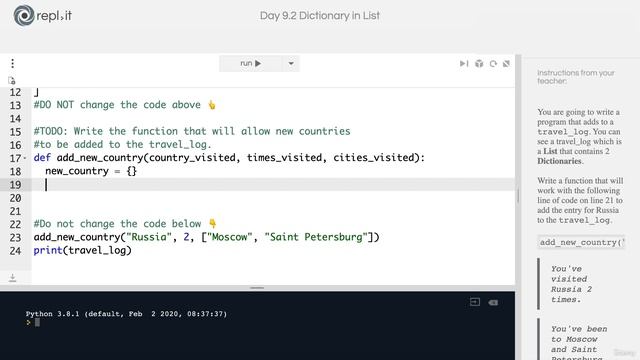Clear the console with eraser icon
Screen dimensions: 640x360
tap(493, 302)
